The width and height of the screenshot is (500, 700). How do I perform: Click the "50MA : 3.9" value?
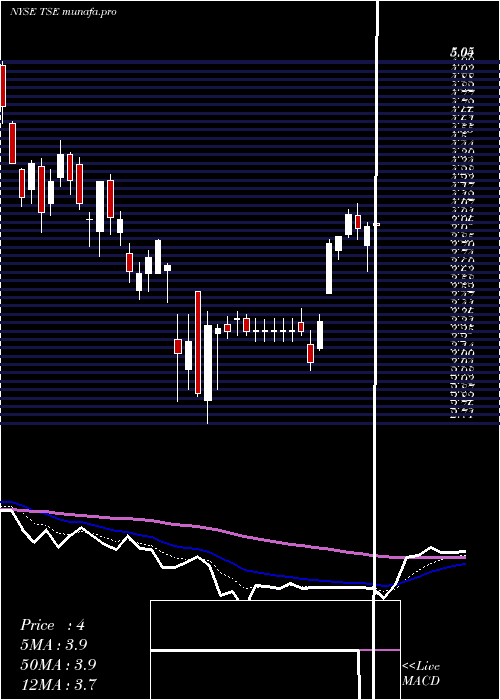point(58,664)
